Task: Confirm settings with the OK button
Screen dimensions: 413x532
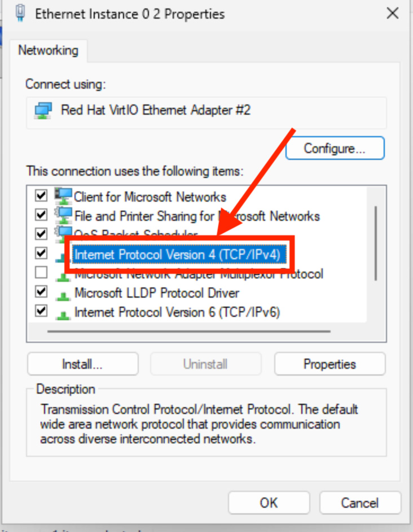Action: 269,503
